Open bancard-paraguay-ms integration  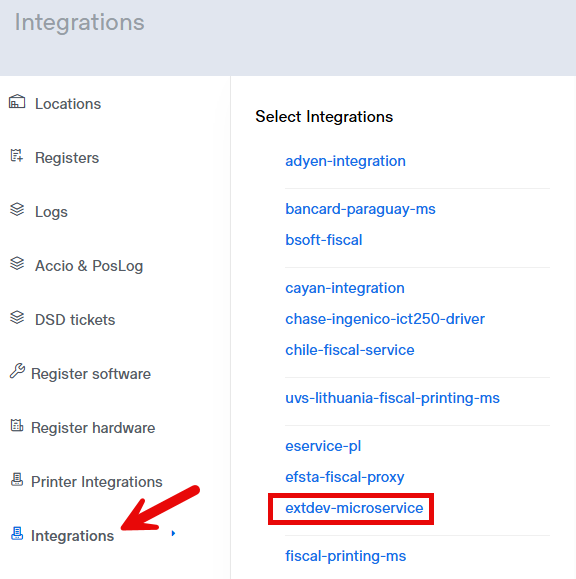tap(360, 209)
